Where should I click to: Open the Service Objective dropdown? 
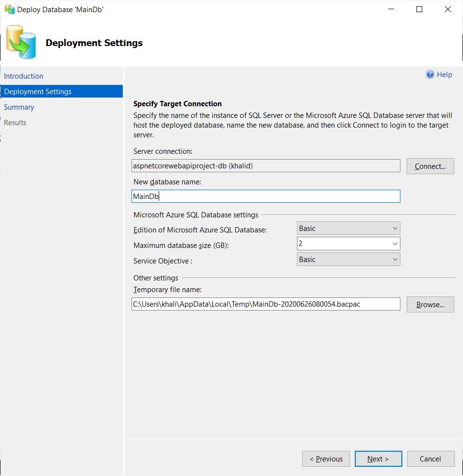coord(348,259)
